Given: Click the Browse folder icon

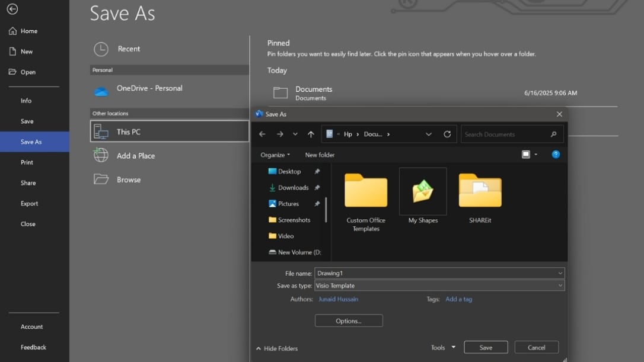Looking at the screenshot, I should (x=101, y=179).
